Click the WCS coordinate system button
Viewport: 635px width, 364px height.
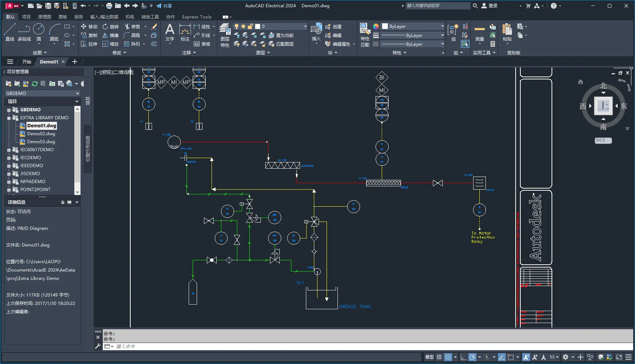point(603,140)
